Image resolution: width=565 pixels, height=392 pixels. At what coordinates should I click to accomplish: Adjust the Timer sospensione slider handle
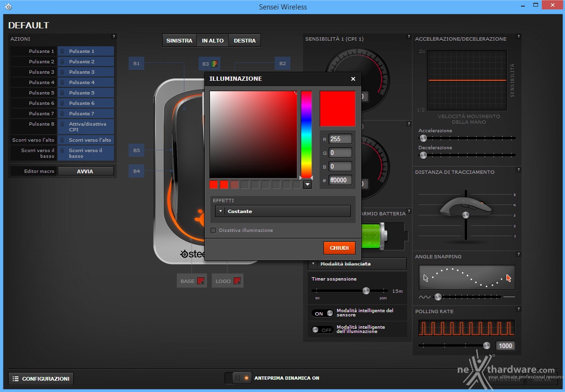point(366,291)
